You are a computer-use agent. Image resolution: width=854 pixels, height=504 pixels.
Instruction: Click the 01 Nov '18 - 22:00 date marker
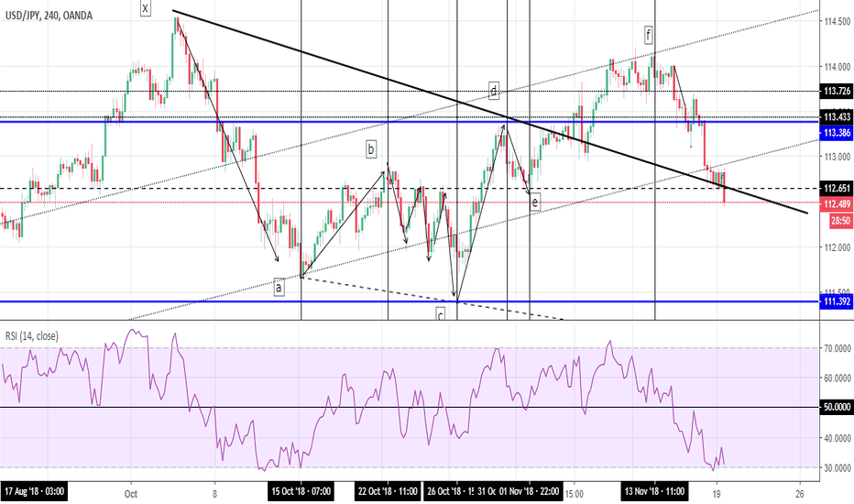530,491
